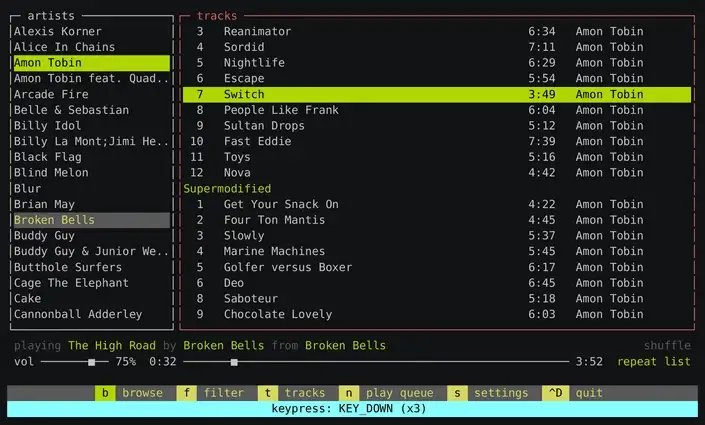Select track Four Ton Mantis
The image size is (705, 425).
[x=437, y=220]
